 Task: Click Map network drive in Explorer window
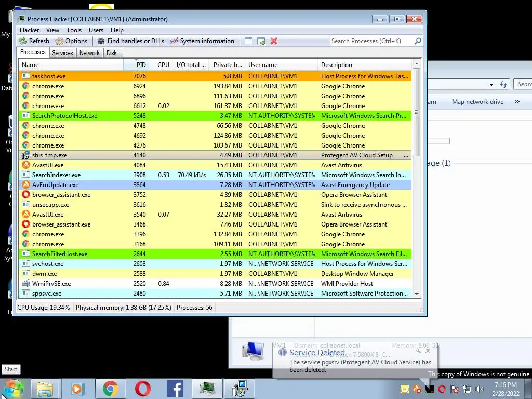pos(477,102)
